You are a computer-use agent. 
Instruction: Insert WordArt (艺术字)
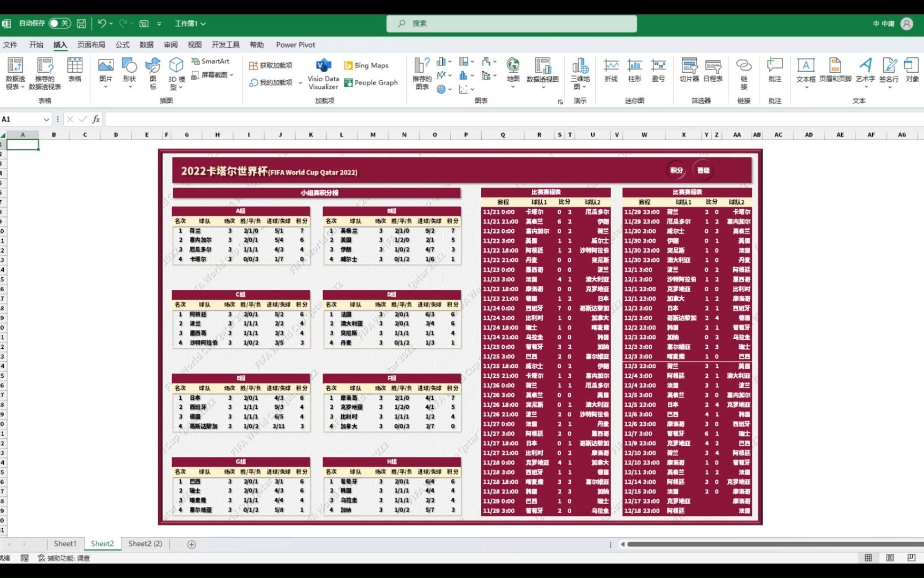click(x=865, y=73)
